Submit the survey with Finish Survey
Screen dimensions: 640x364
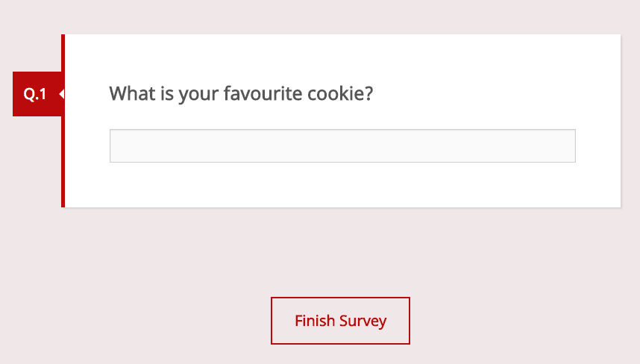(340, 321)
